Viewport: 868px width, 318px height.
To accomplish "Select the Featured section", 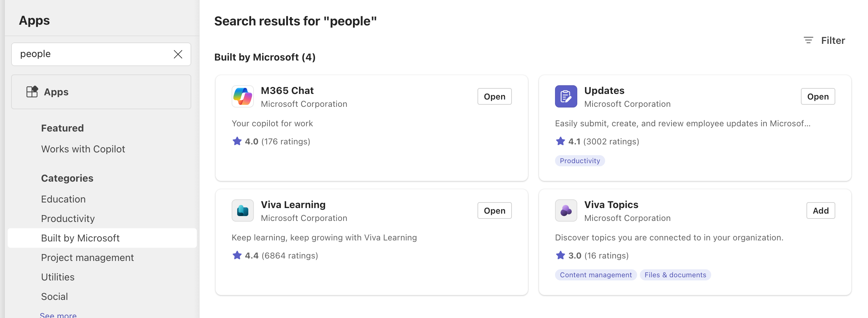I will click(x=63, y=128).
